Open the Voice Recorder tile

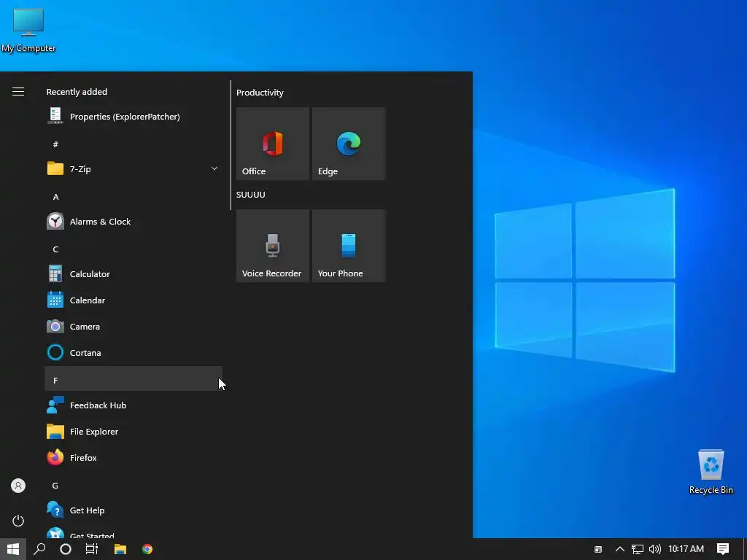273,246
